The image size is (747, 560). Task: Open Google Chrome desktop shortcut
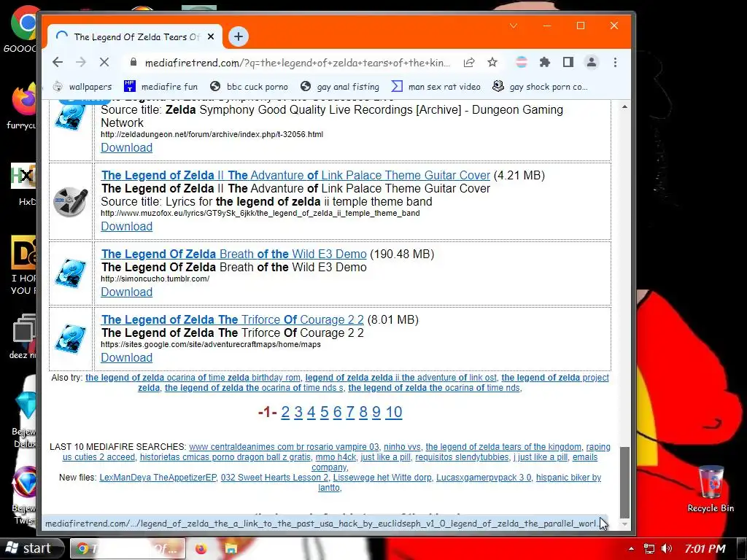pos(24,29)
